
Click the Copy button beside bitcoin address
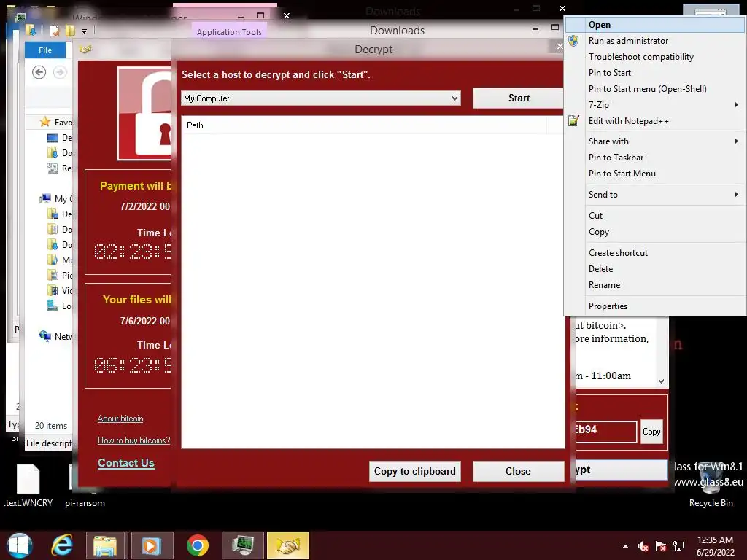click(651, 432)
